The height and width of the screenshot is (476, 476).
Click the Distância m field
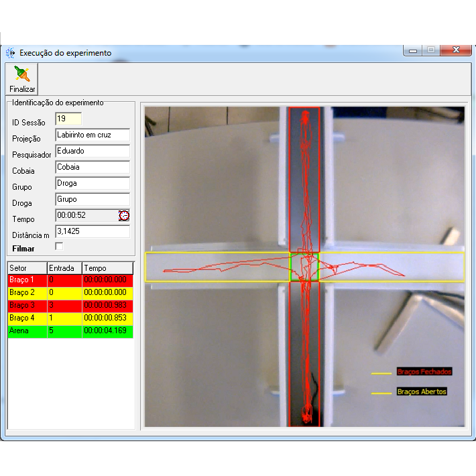(92, 231)
